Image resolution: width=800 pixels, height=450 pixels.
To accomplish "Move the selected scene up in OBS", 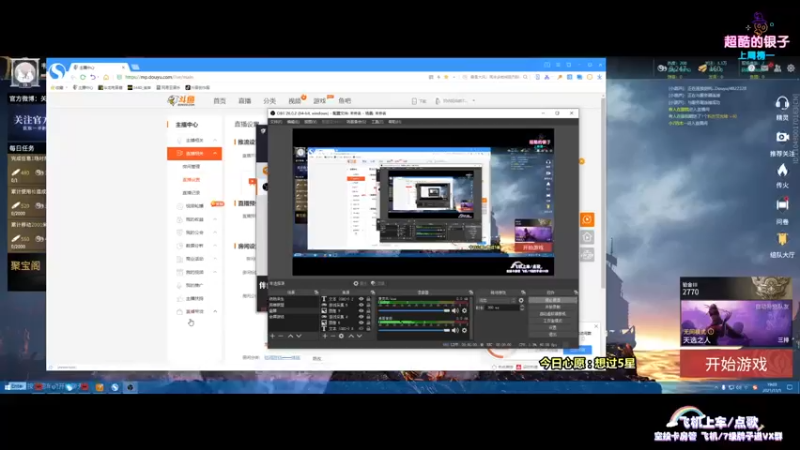I will (290, 336).
